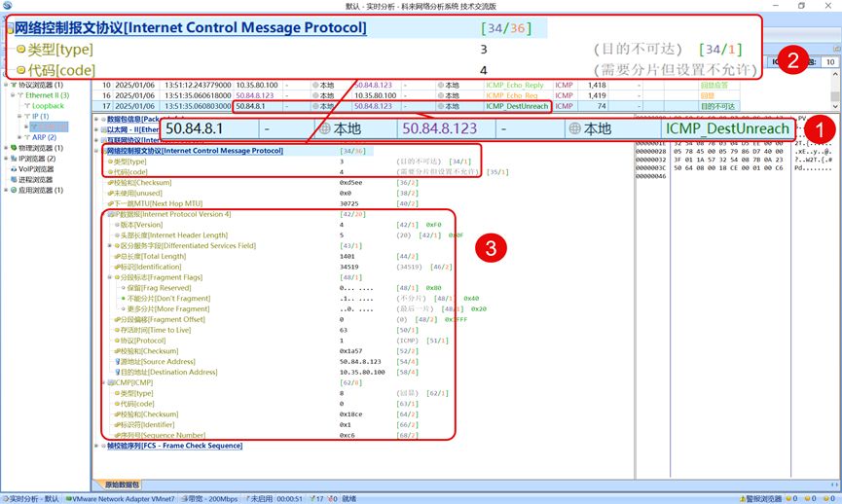Click the IP浏览器 icon in tree
This screenshot has width=842, height=504.
click(x=14, y=159)
